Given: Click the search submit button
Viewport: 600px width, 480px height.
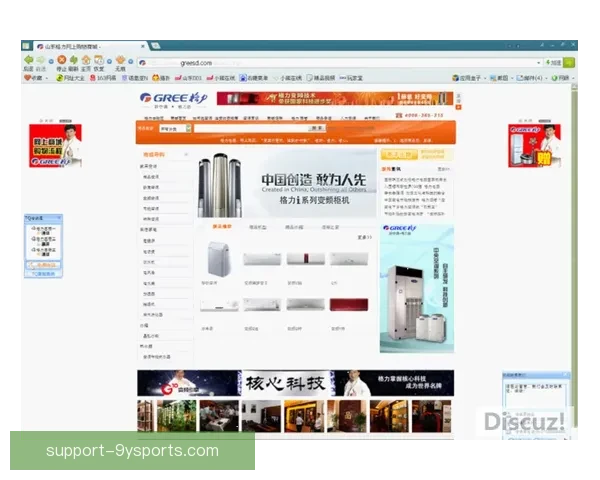Looking at the screenshot, I should pyautogui.click(x=317, y=128).
